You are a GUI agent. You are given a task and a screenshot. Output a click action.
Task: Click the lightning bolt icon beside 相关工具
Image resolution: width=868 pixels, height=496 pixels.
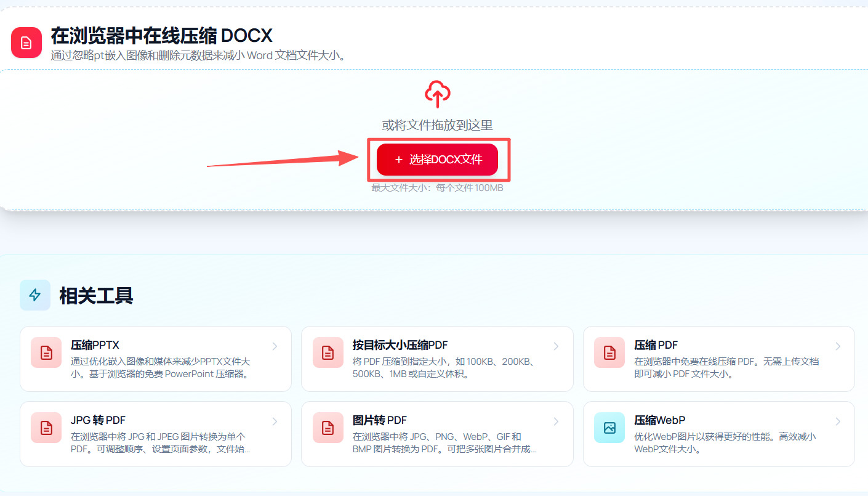coord(35,295)
